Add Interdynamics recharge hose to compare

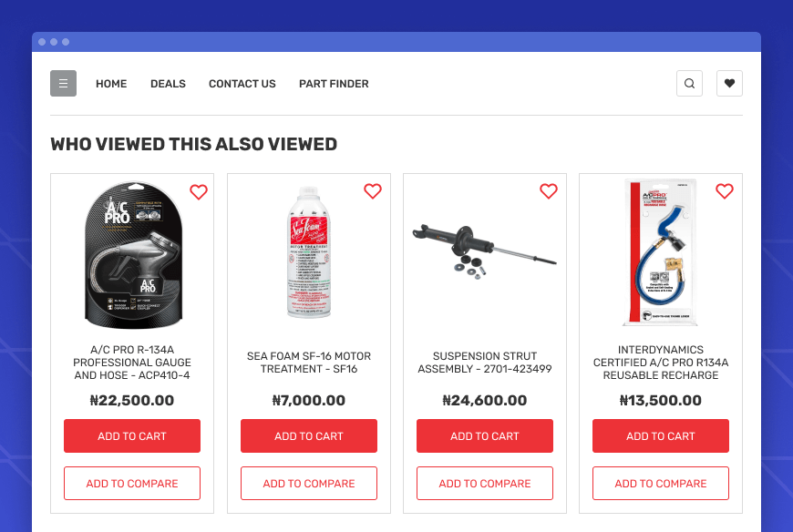661,484
